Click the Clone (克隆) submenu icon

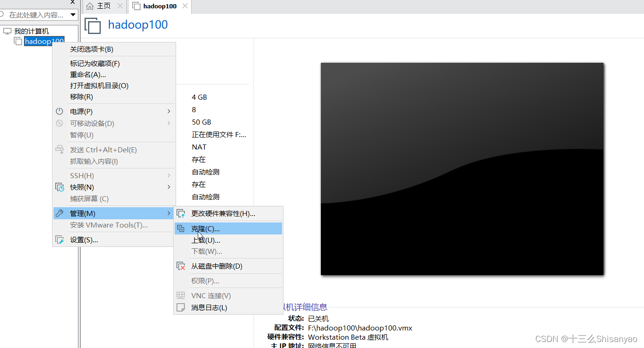pos(181,228)
